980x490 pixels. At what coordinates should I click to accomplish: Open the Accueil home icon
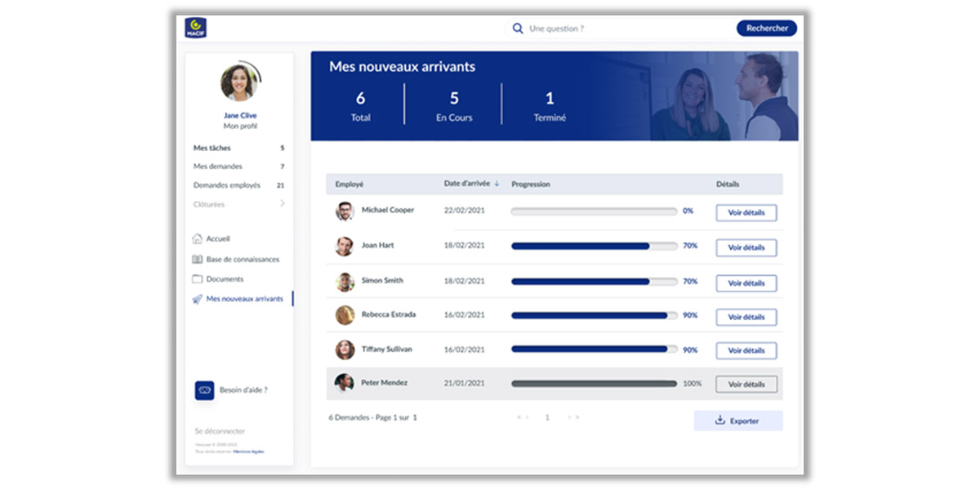coord(197,239)
